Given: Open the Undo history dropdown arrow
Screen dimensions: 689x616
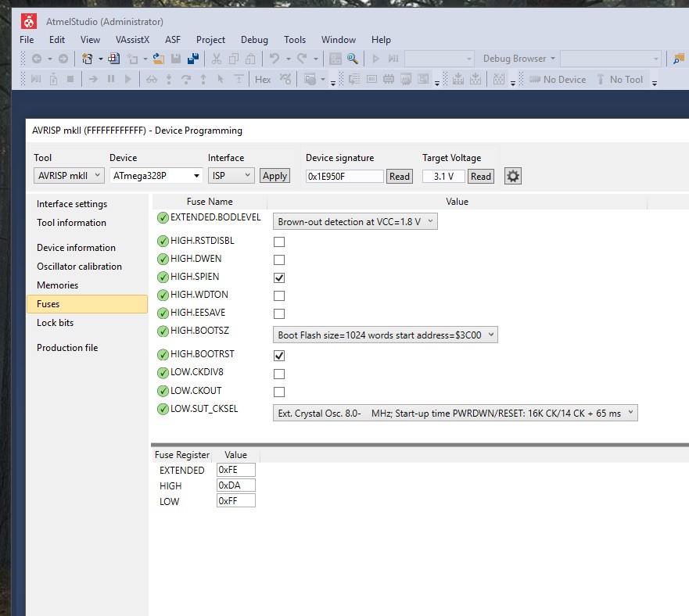Looking at the screenshot, I should (289, 59).
